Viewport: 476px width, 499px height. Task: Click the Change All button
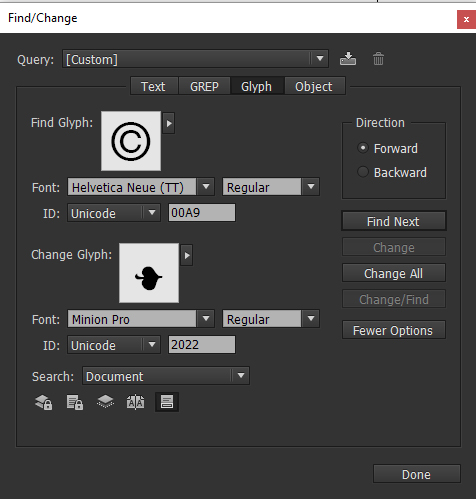[x=394, y=273]
